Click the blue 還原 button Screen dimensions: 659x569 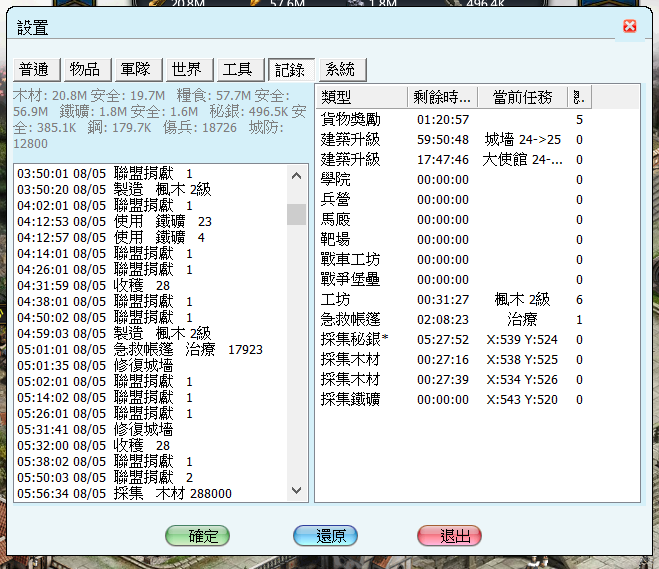(x=325, y=536)
